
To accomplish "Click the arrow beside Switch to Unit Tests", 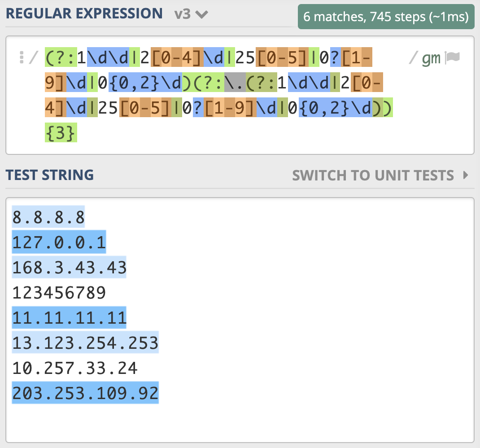I will [x=465, y=175].
